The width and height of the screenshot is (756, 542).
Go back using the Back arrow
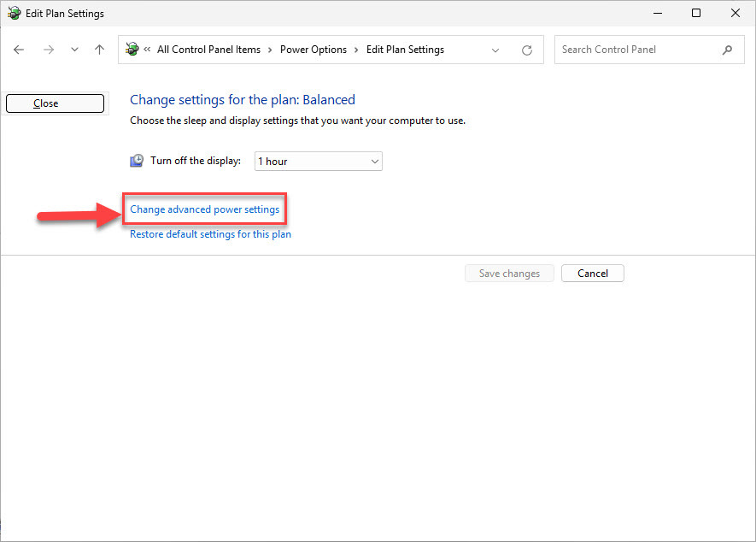20,50
